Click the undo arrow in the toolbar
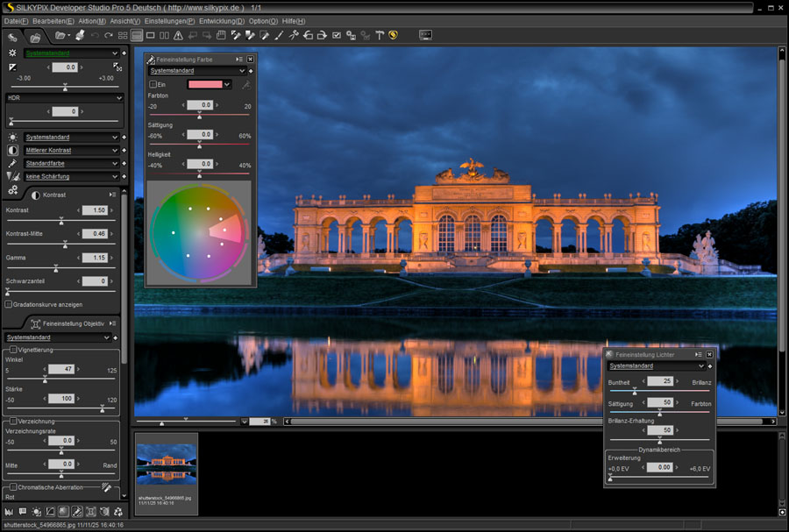The width and height of the screenshot is (789, 532). 95,36
